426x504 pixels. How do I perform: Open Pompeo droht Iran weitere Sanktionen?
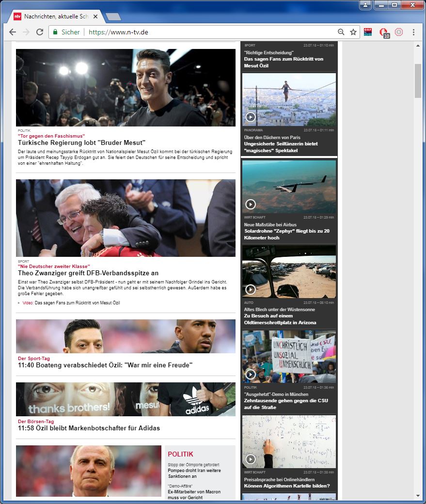(194, 473)
